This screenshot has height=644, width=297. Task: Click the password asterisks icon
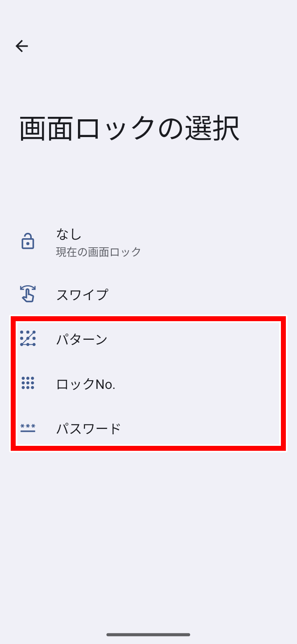(x=28, y=428)
